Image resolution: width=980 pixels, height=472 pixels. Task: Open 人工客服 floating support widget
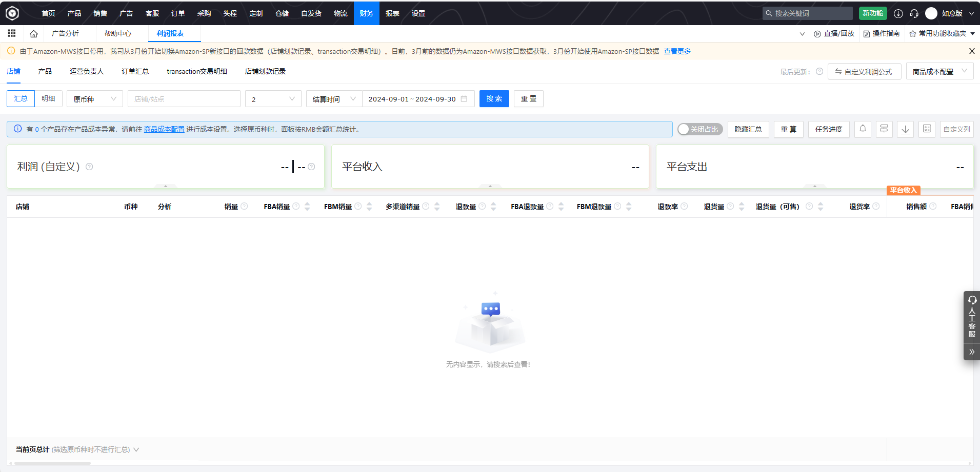[972, 317]
